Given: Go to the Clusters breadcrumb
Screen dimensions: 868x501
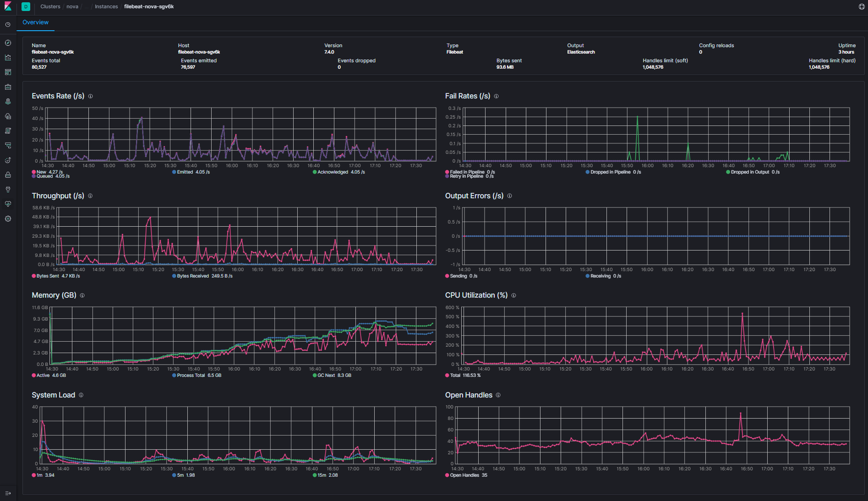Looking at the screenshot, I should pyautogui.click(x=50, y=7).
